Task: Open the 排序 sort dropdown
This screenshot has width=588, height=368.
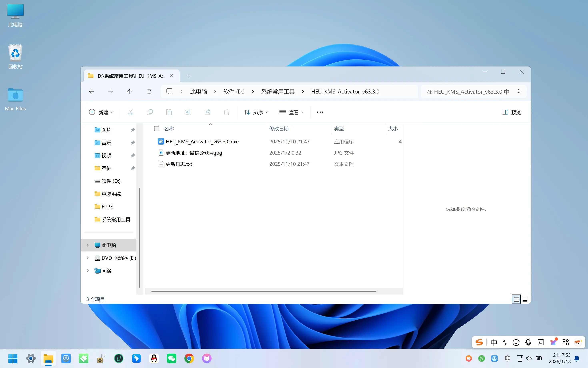Action: click(256, 112)
